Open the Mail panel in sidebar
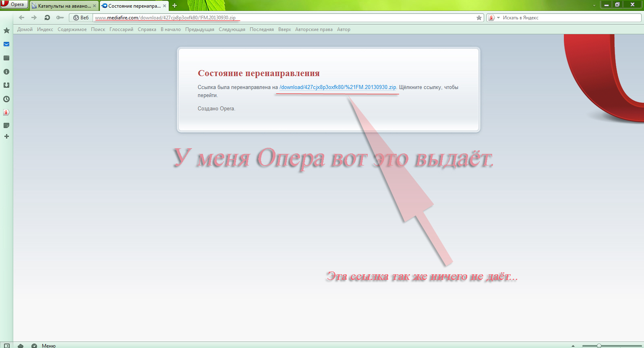The image size is (644, 348). pos(6,44)
